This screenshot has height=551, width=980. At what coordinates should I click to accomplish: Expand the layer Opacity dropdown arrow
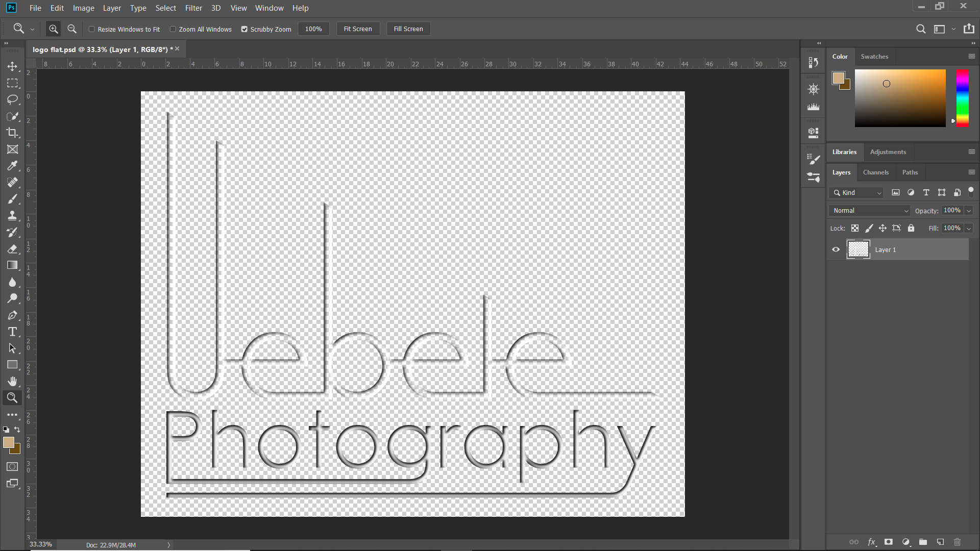click(969, 211)
